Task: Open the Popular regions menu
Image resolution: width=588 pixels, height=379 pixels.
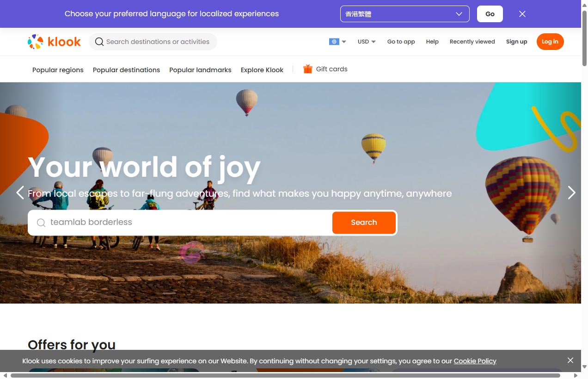Action: [x=58, y=70]
